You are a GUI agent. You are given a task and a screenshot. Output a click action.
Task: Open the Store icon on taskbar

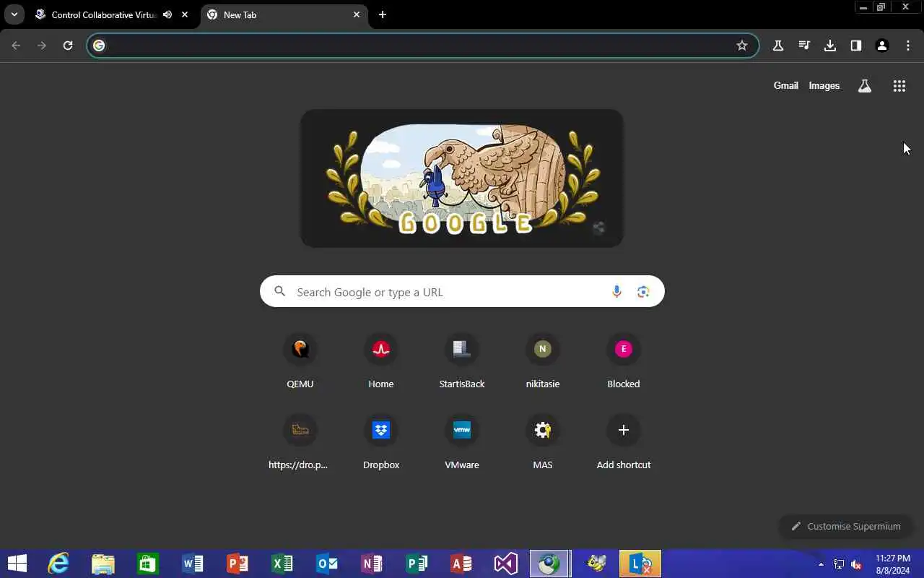tap(148, 564)
